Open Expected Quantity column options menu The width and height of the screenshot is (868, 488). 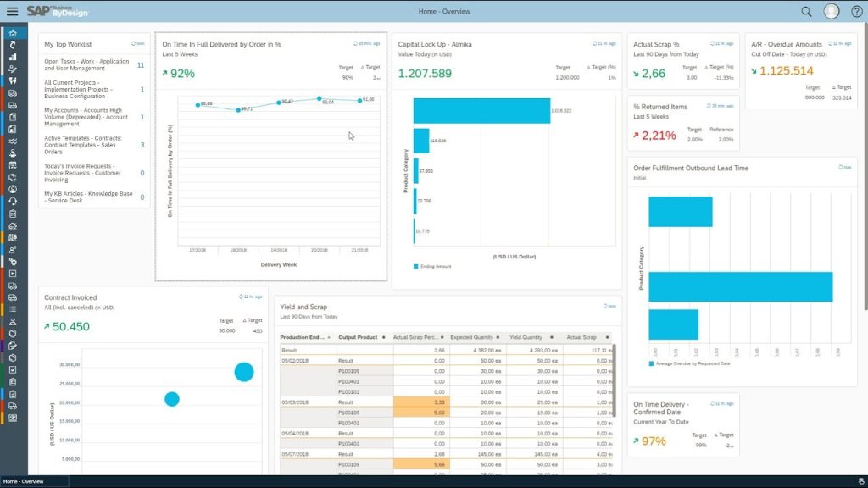pos(498,337)
